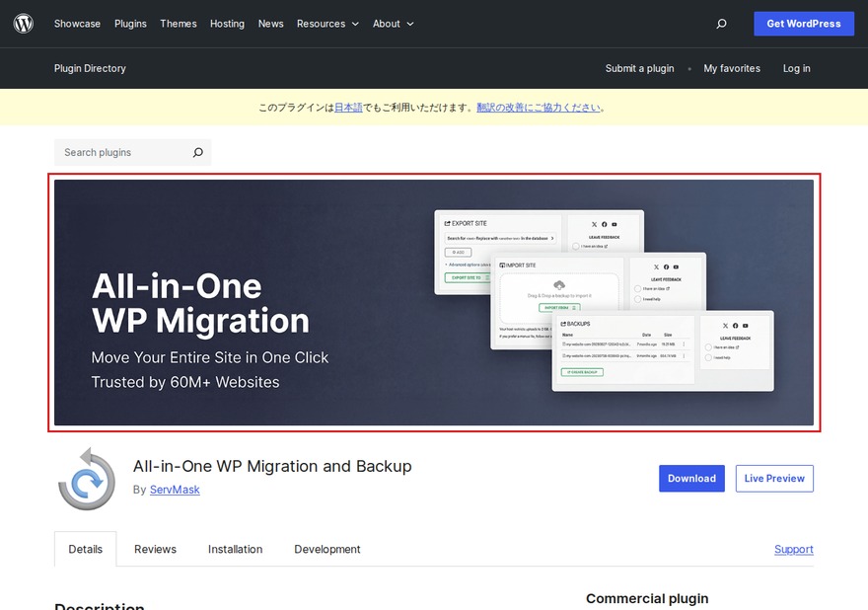Click the translation improvement link in banner
The width and height of the screenshot is (868, 610).
539,108
